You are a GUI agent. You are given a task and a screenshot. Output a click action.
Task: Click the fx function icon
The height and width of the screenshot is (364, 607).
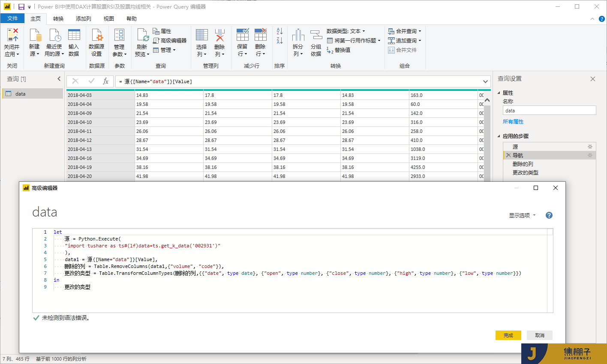(x=106, y=81)
